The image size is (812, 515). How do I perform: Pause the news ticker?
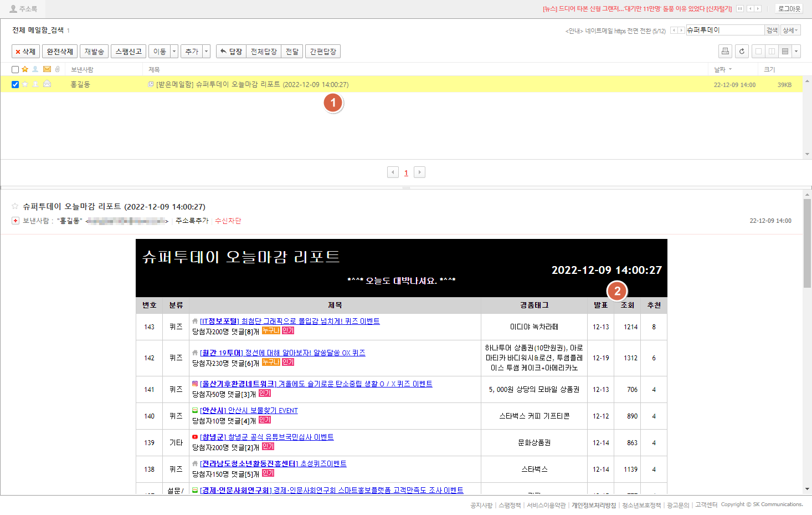coord(740,9)
